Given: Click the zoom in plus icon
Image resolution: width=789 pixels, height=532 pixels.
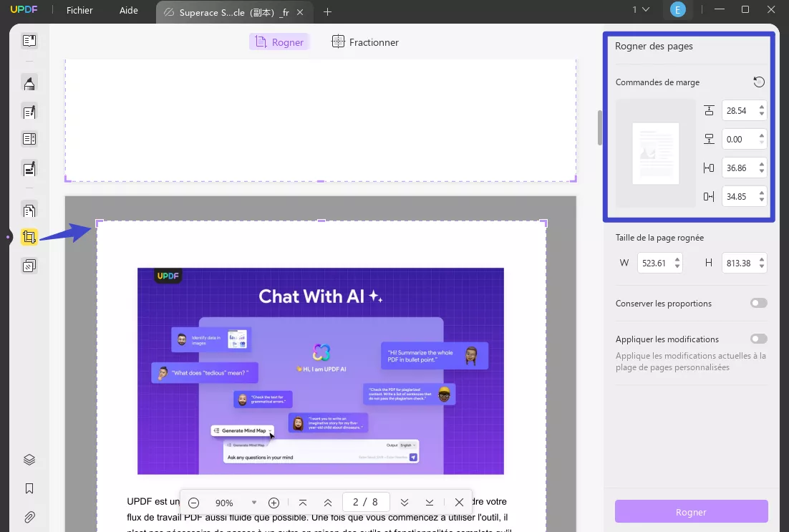Looking at the screenshot, I should tap(274, 503).
